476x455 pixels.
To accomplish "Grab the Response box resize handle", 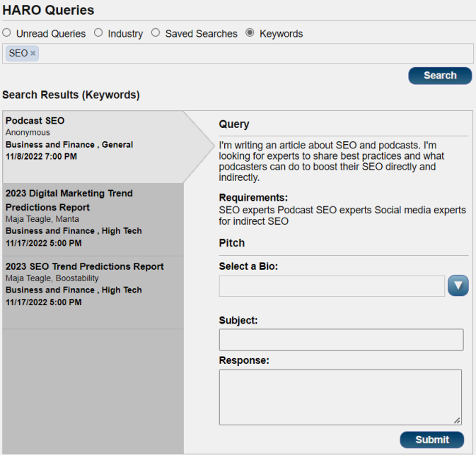I will (x=458, y=420).
